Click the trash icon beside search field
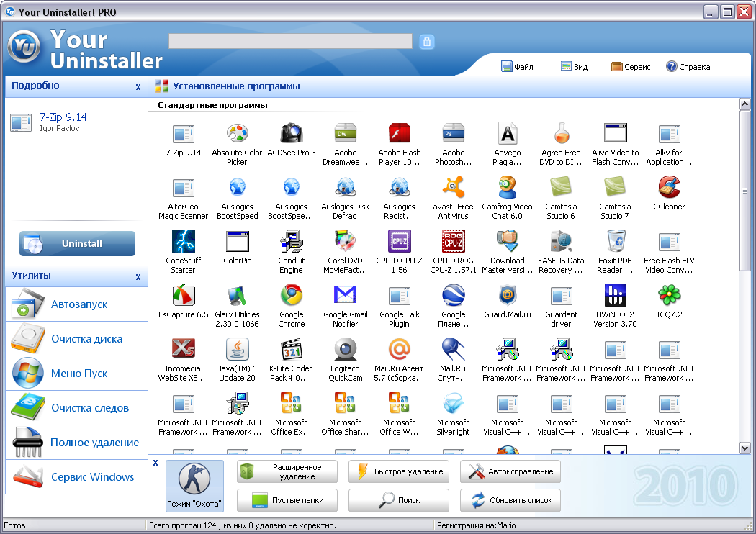 click(427, 42)
